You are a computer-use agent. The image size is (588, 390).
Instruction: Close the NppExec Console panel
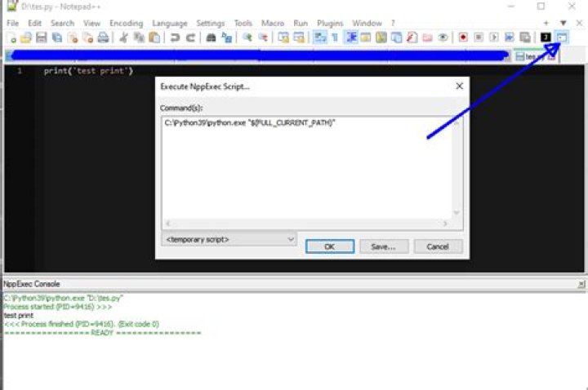[581, 285]
